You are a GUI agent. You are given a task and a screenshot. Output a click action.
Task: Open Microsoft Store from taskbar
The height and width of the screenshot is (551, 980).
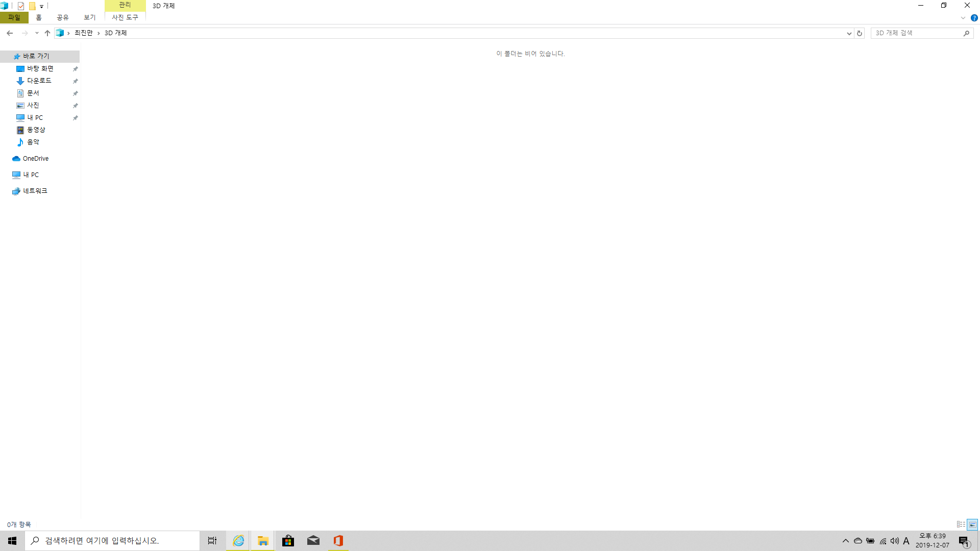288,541
